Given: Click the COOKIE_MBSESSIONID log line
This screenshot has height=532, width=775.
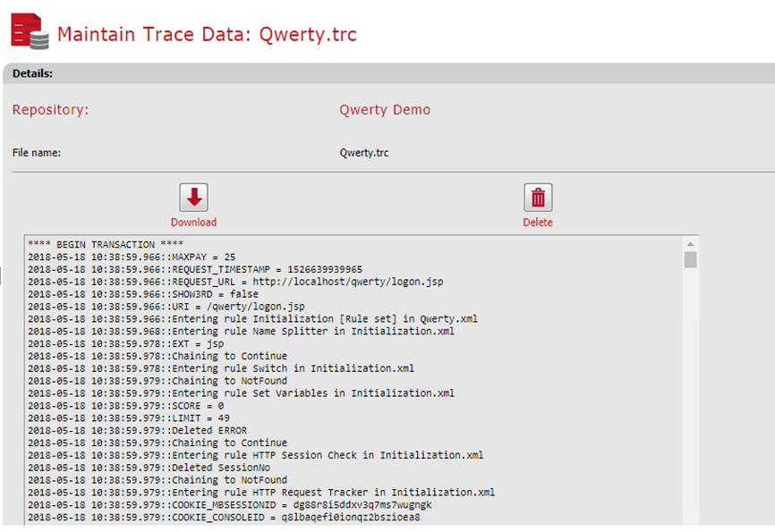Looking at the screenshot, I should pos(229,504).
